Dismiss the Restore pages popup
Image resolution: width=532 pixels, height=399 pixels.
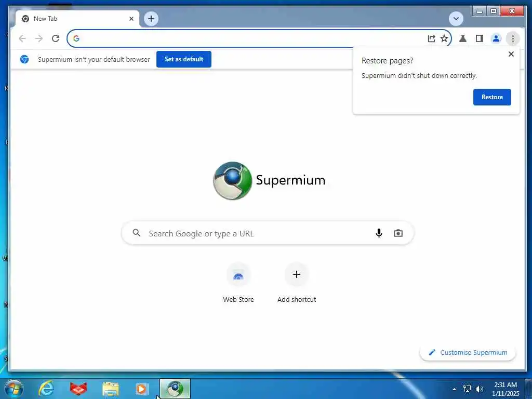coord(511,54)
